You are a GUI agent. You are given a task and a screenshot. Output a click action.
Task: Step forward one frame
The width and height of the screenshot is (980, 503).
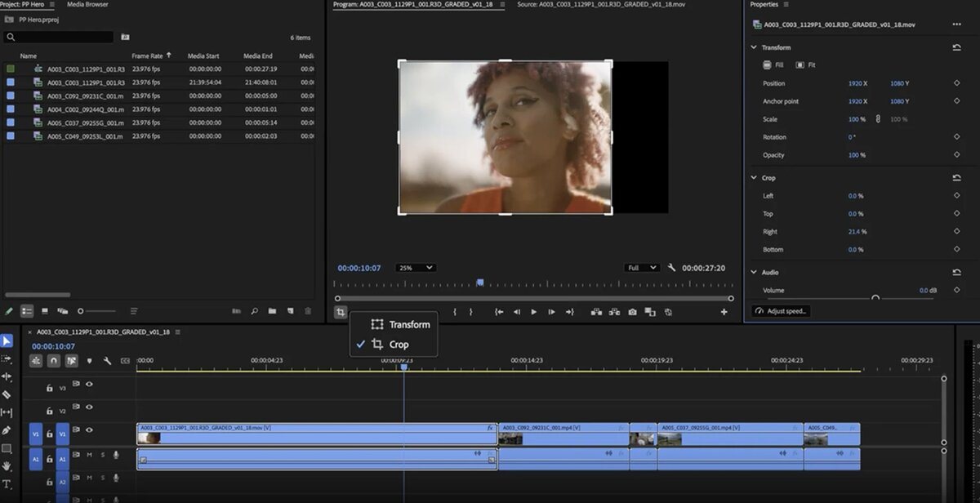(552, 312)
